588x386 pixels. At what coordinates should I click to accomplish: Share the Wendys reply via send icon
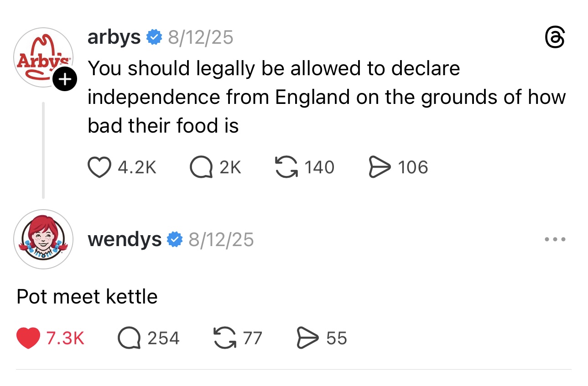(x=307, y=338)
